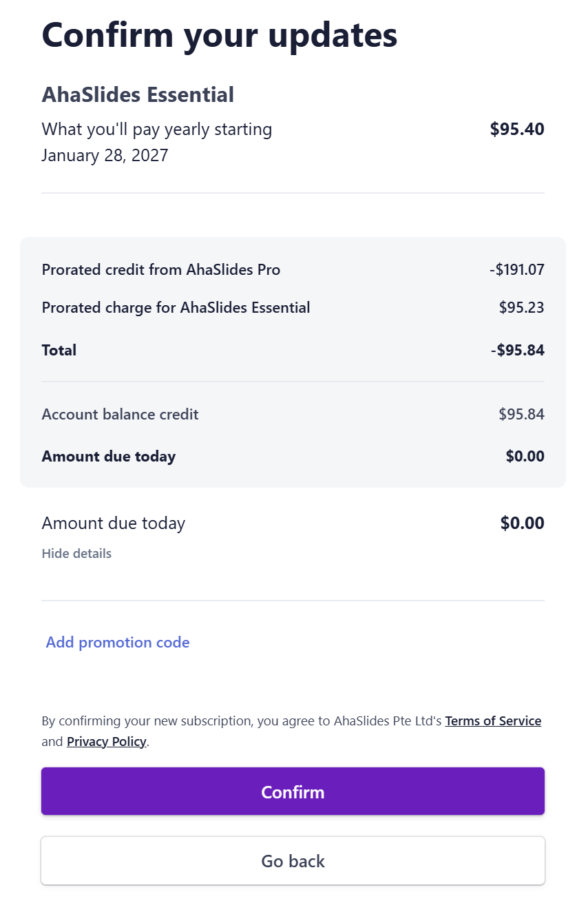This screenshot has width=588, height=901.
Task: Collapse the breakdown with Hide details
Action: pyautogui.click(x=76, y=554)
